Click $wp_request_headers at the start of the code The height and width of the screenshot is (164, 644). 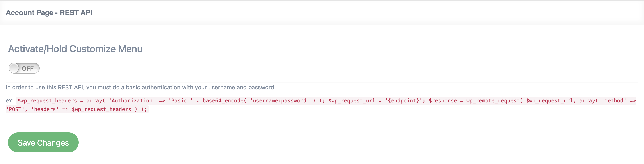[47, 101]
